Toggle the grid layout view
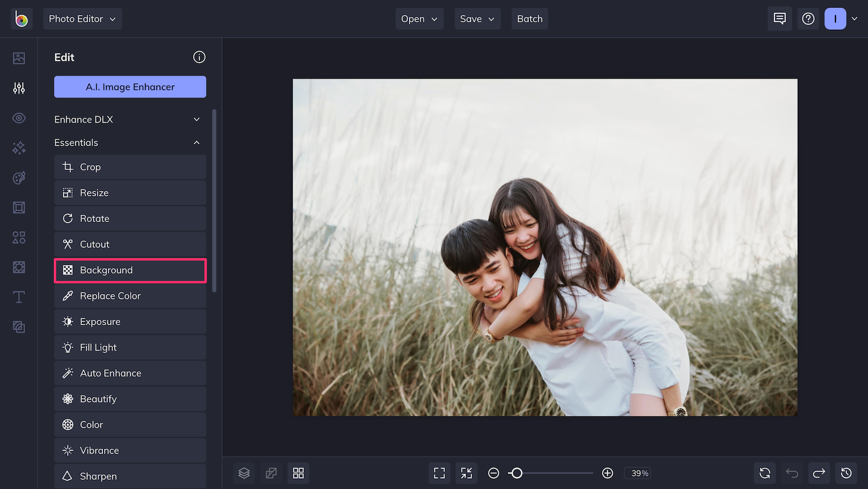This screenshot has width=868, height=489. 298,473
